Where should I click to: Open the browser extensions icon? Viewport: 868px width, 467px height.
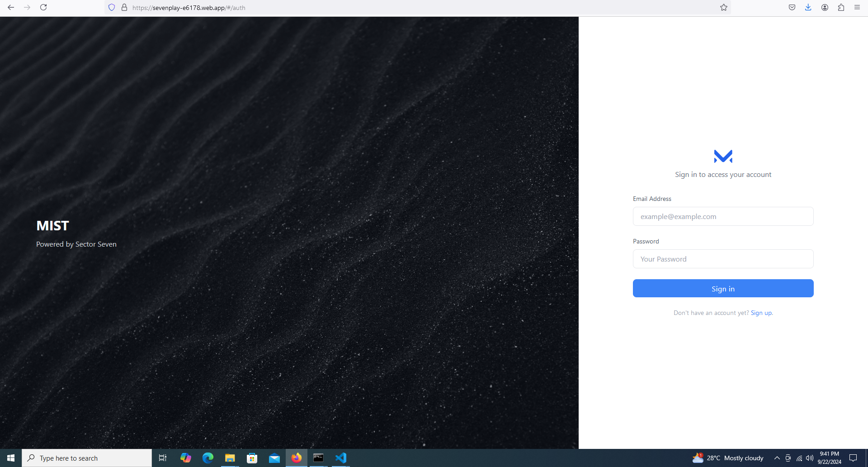click(841, 7)
